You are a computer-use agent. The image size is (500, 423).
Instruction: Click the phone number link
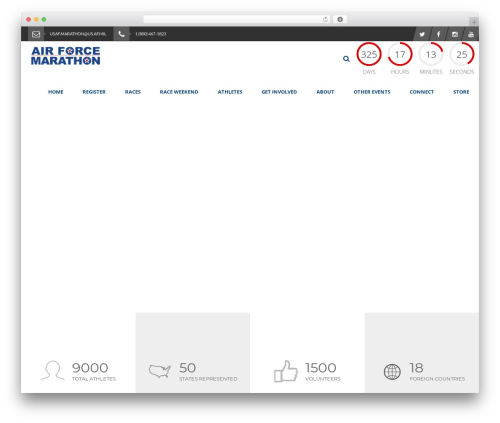151,34
